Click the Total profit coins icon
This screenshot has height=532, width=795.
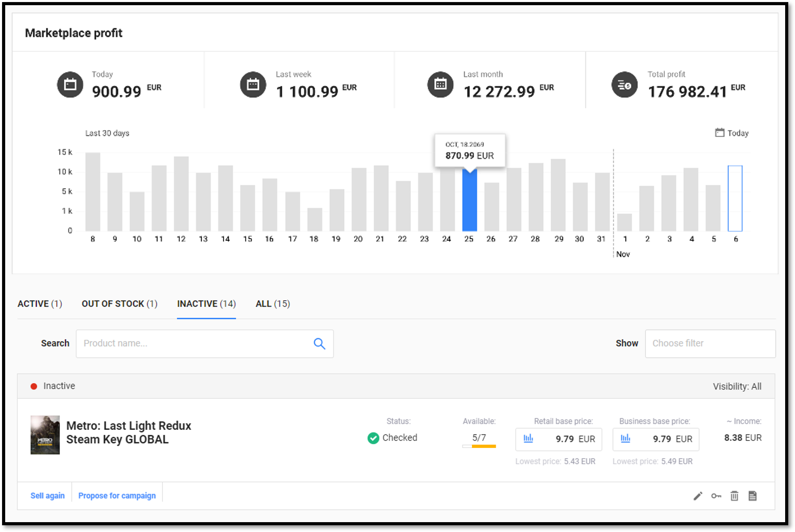click(624, 85)
